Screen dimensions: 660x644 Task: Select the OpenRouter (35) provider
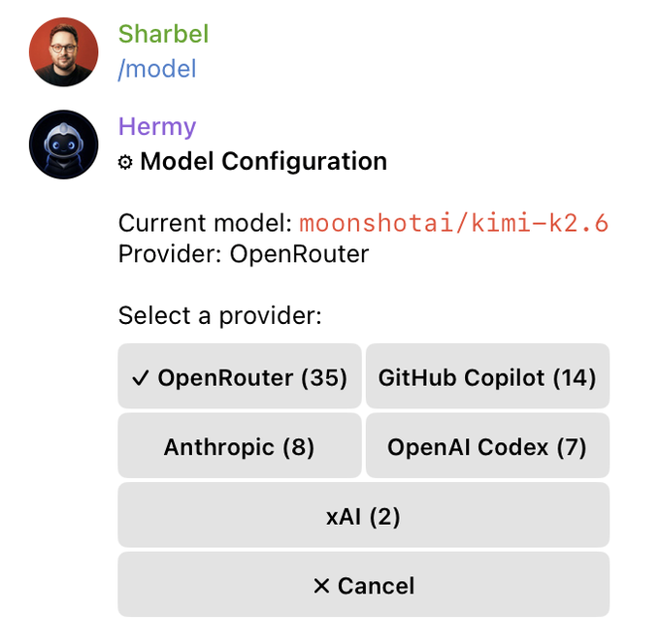point(240,376)
